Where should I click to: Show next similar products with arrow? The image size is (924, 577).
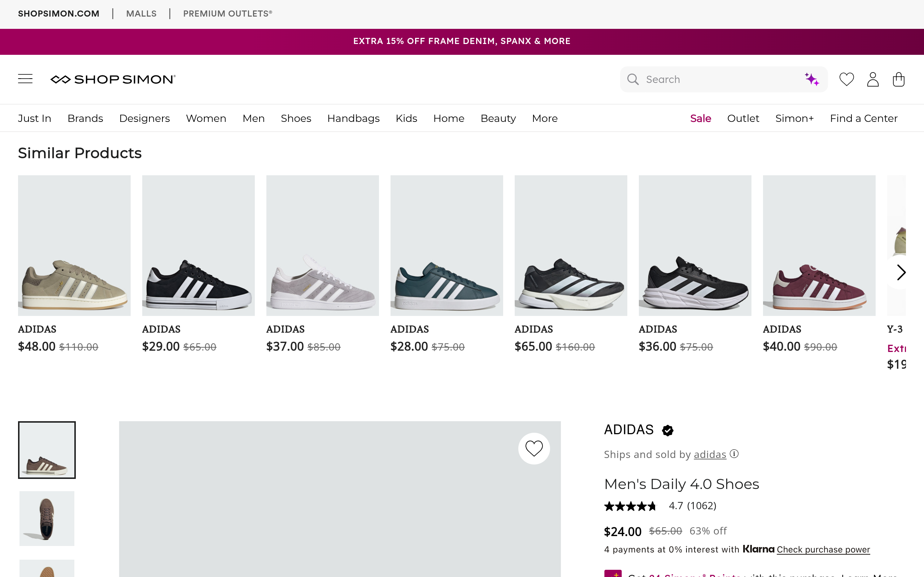point(901,273)
